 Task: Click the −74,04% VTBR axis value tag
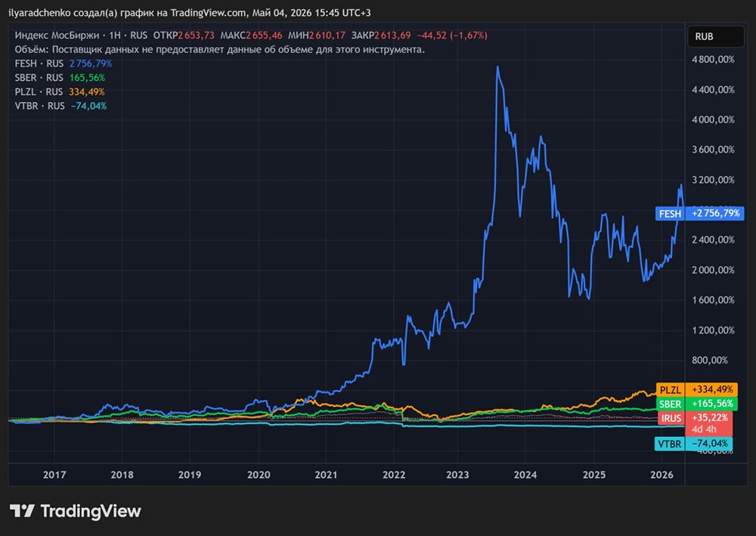pyautogui.click(x=709, y=444)
